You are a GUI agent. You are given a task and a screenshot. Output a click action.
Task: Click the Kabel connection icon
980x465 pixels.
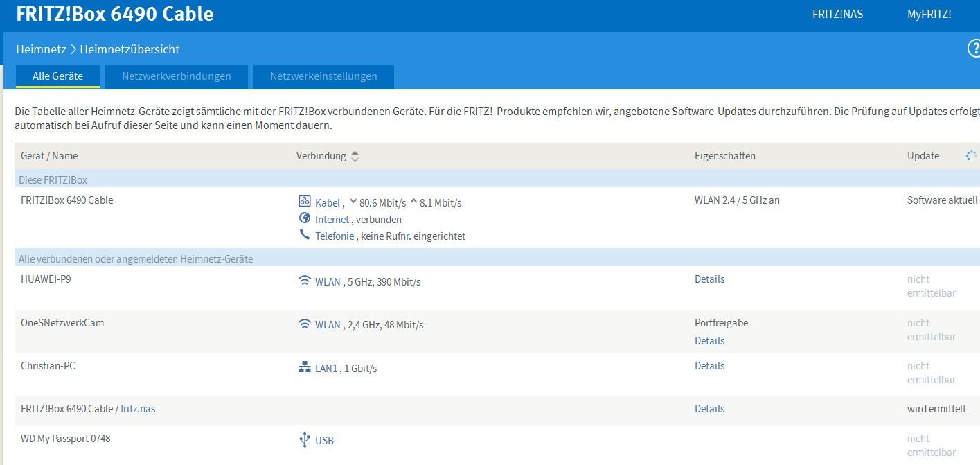[x=305, y=202]
